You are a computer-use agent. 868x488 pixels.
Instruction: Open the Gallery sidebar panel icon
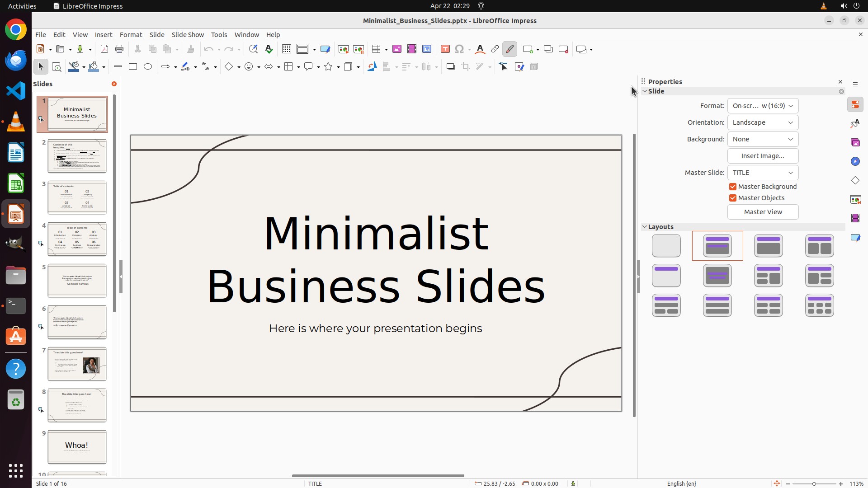coord(855,142)
